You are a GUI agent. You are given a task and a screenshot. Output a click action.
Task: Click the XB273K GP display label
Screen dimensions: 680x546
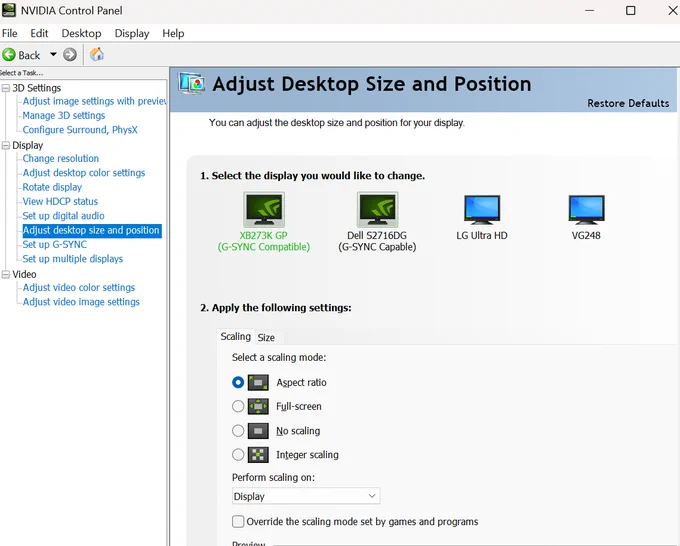pos(264,241)
